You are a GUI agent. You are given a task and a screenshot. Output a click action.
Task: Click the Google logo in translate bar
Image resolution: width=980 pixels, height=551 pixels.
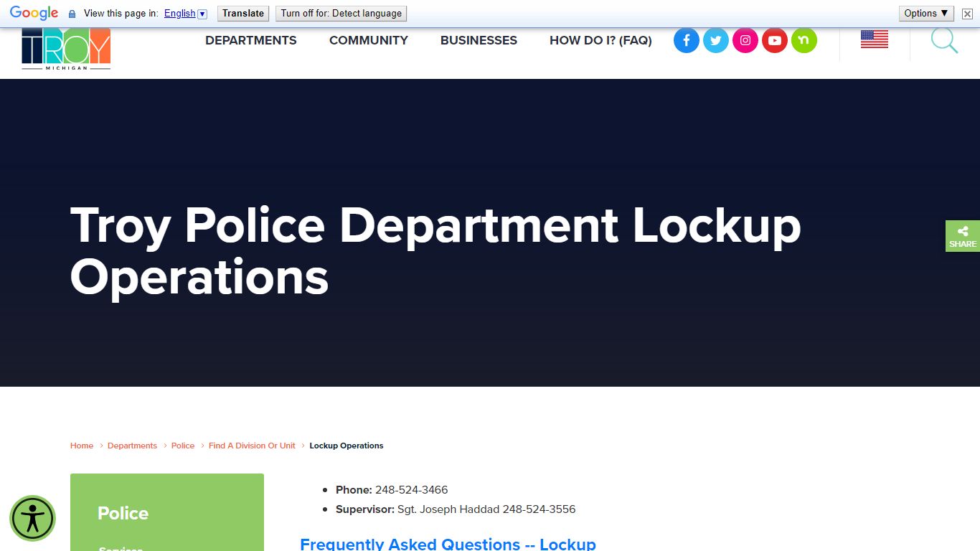34,13
